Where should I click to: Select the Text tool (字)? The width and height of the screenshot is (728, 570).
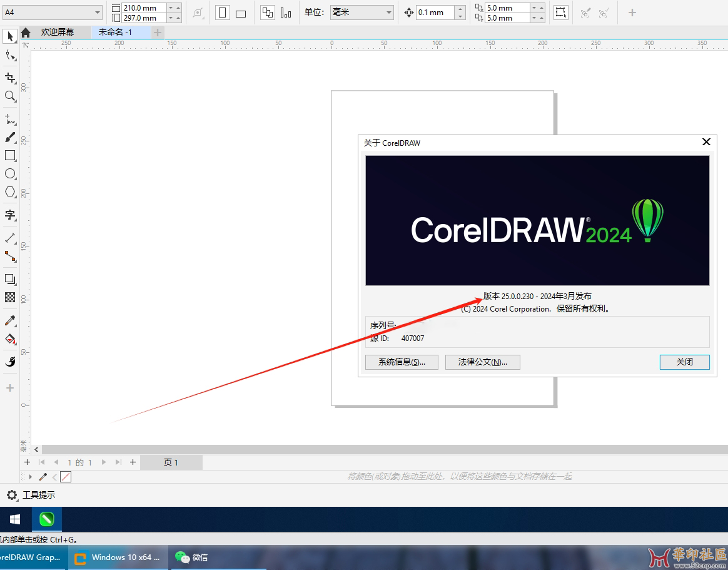pos(10,215)
